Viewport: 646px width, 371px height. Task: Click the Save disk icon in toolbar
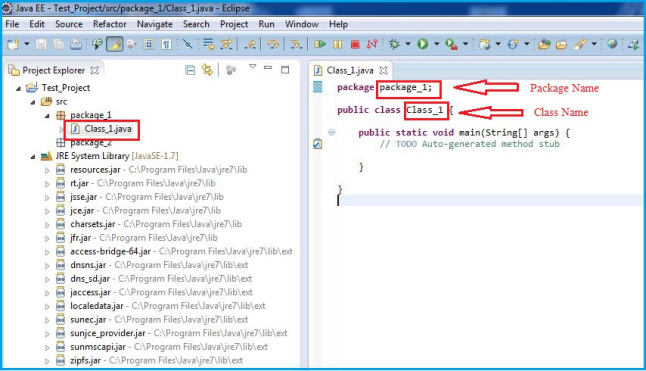[x=41, y=44]
